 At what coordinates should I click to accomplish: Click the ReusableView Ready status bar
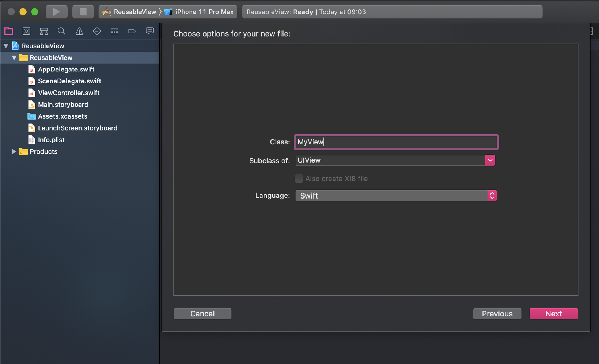point(392,12)
